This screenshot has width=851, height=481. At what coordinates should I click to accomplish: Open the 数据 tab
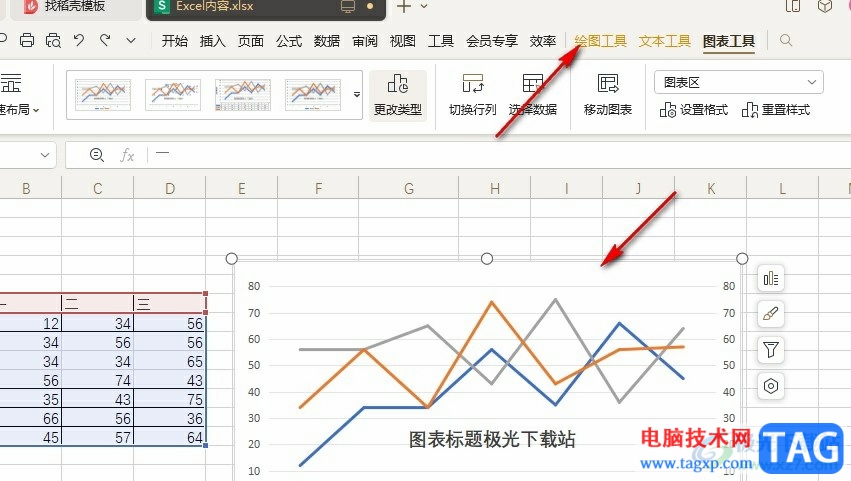click(326, 41)
